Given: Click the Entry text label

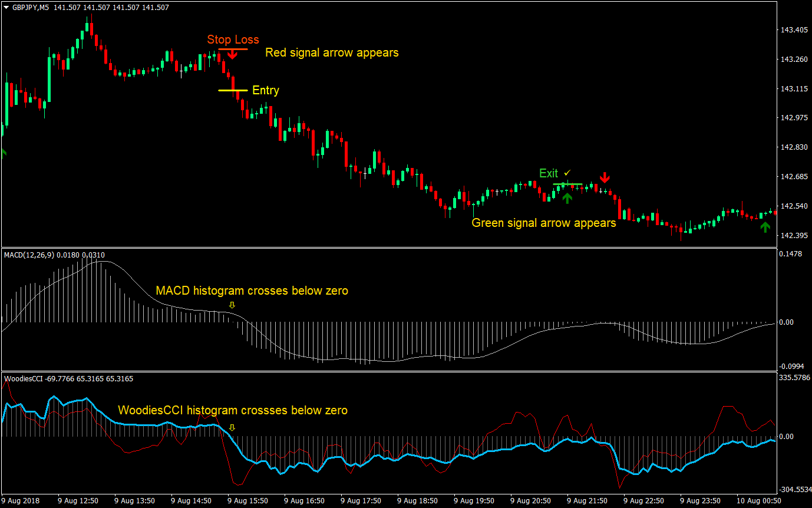Looking at the screenshot, I should 265,90.
